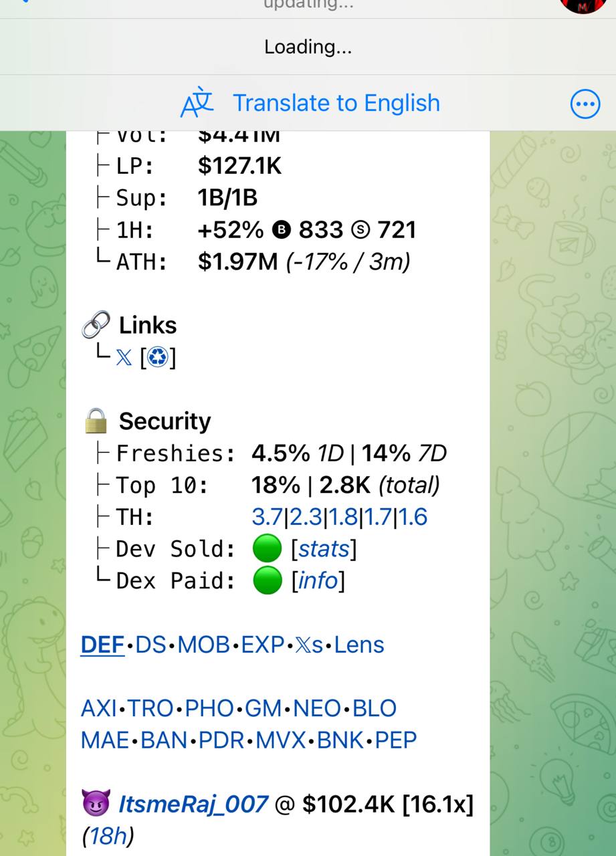
Task: Tap the padlock Security emoji
Action: [96, 421]
